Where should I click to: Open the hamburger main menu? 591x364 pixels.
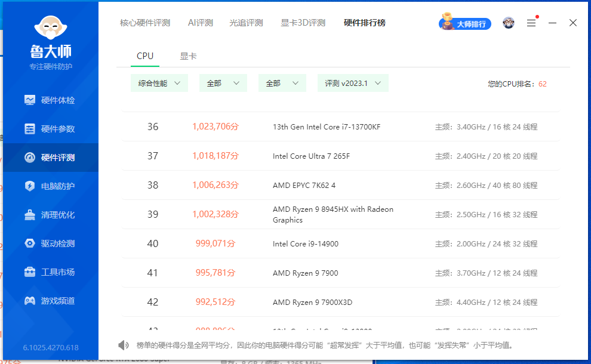pos(531,23)
